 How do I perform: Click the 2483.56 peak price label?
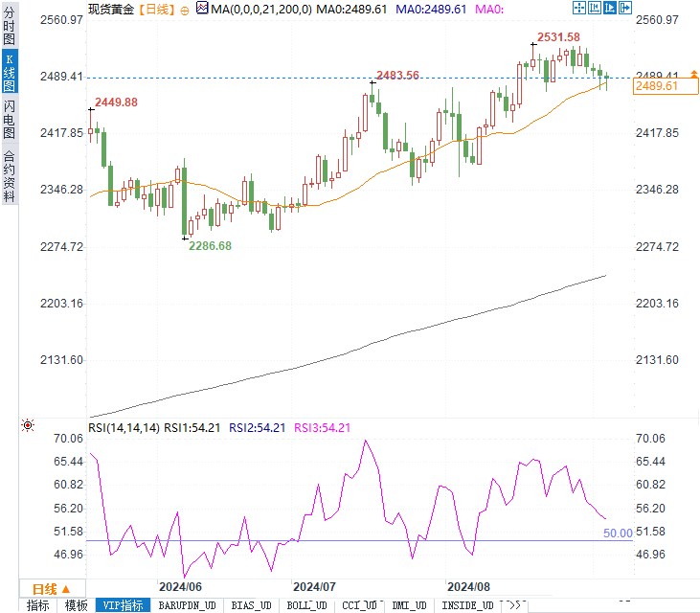[397, 75]
